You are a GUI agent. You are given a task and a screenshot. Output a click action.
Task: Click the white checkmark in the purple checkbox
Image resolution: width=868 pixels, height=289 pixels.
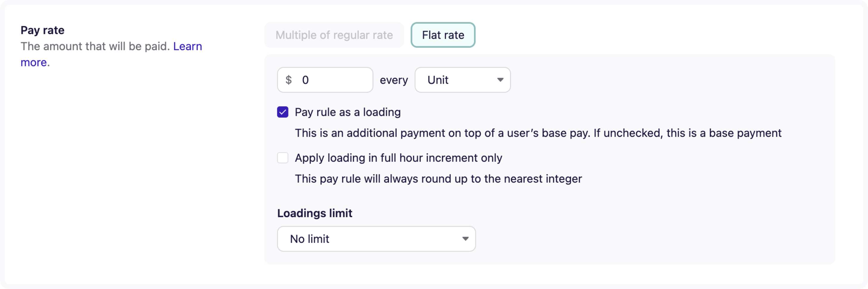(x=283, y=112)
